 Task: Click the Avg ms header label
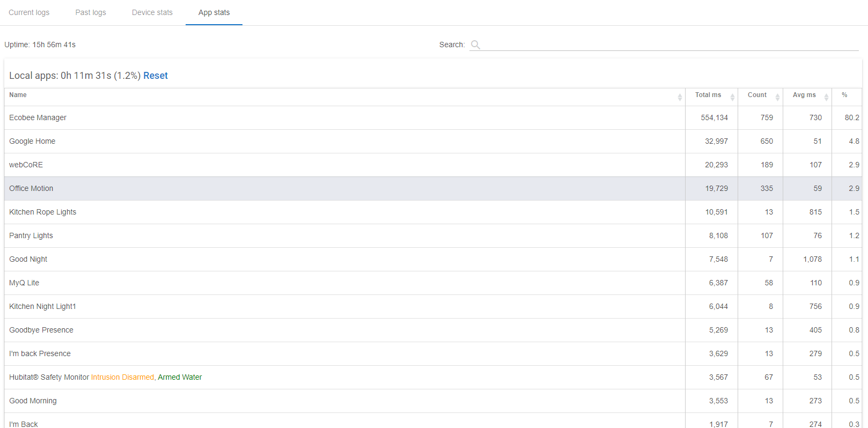[804, 95]
